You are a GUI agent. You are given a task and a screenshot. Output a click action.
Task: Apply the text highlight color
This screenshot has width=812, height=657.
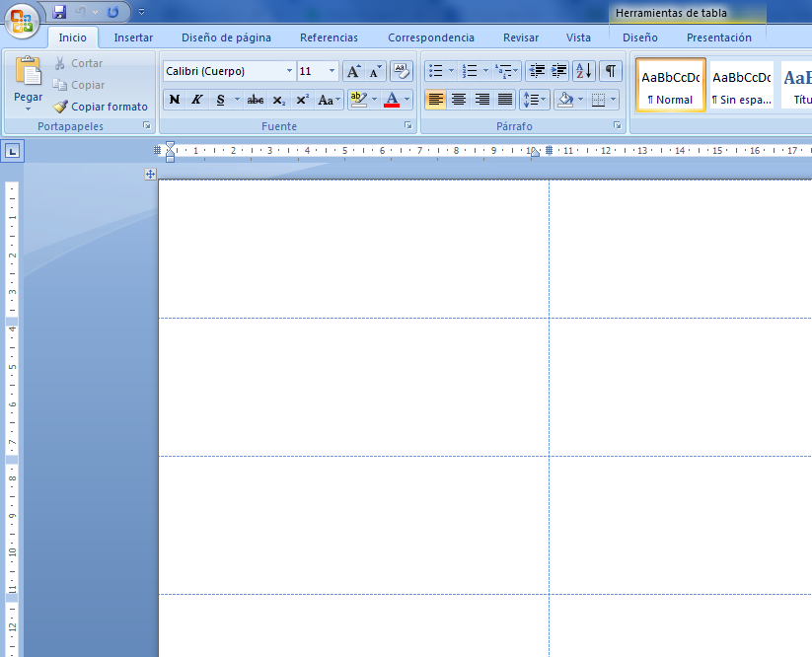tap(358, 100)
